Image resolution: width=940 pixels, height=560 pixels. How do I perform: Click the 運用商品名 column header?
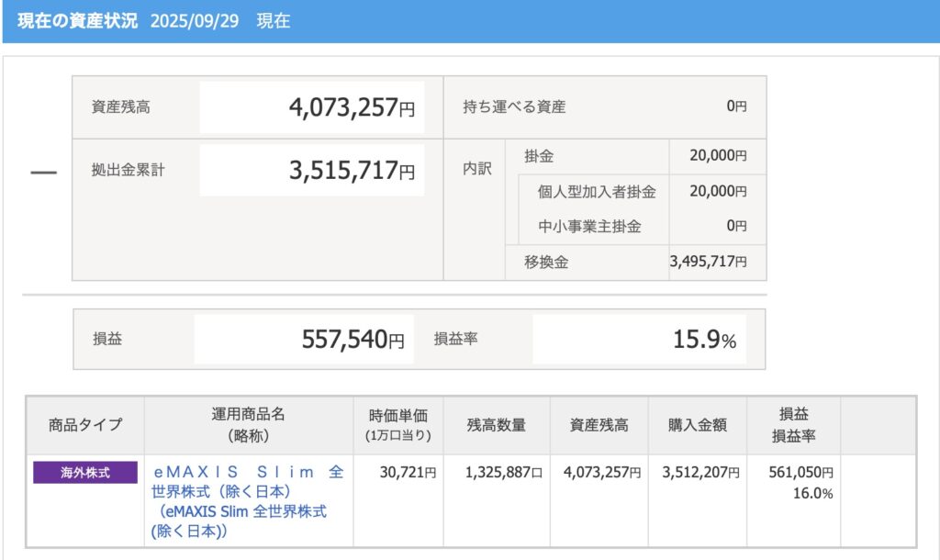(x=249, y=424)
